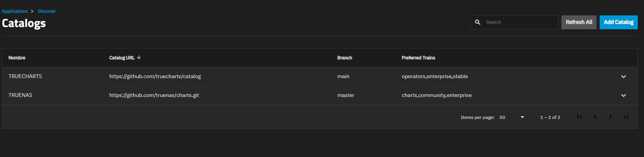
Task: Go to first page of results
Action: [x=580, y=117]
